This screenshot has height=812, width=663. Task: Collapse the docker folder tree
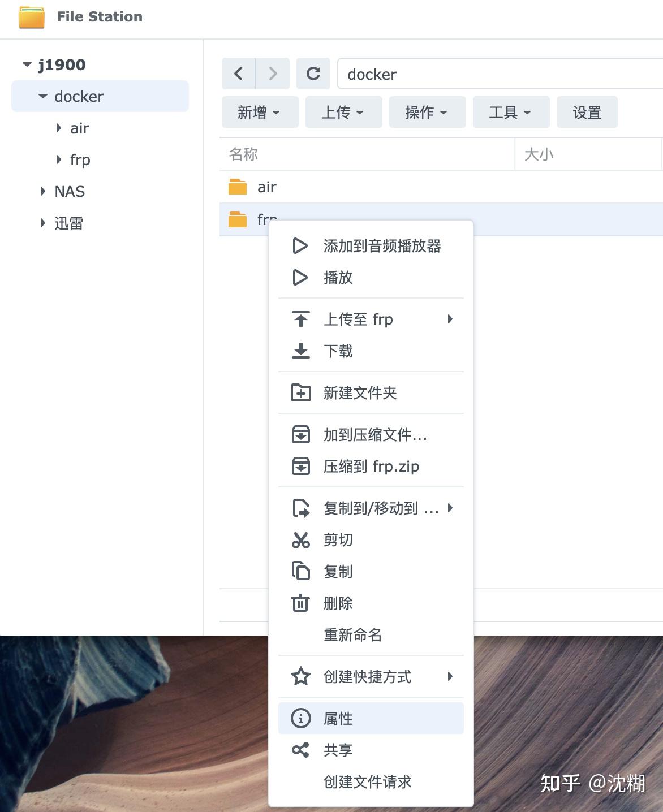coord(42,96)
